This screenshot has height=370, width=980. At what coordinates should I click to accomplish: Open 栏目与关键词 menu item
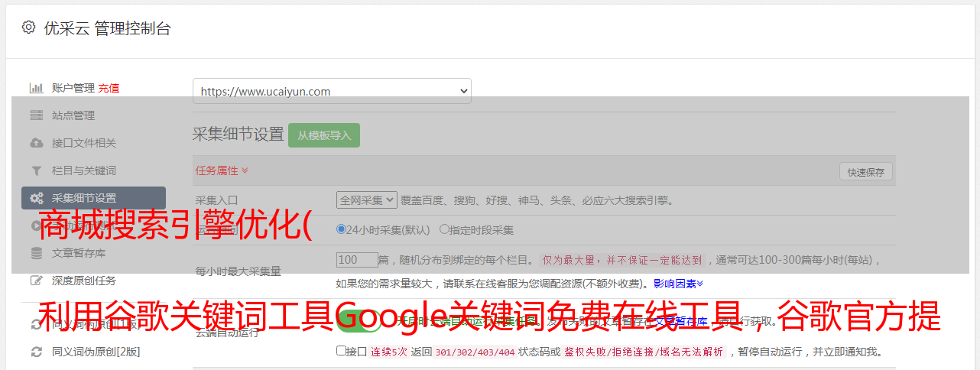click(84, 170)
